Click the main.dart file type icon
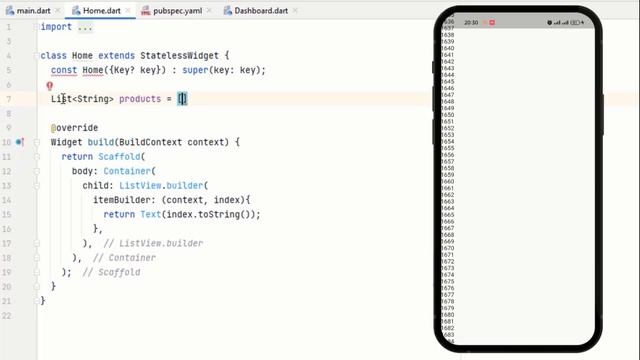This screenshot has width=640, height=360. click(x=10, y=11)
